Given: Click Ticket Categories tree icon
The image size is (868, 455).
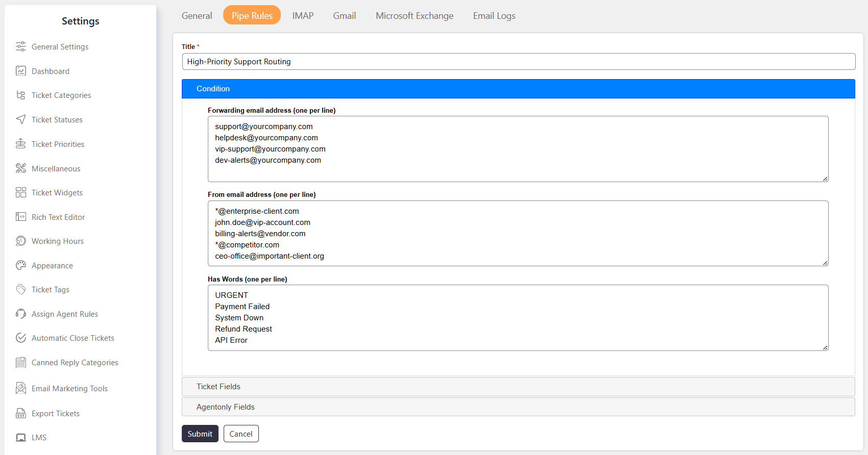Looking at the screenshot, I should [x=20, y=95].
